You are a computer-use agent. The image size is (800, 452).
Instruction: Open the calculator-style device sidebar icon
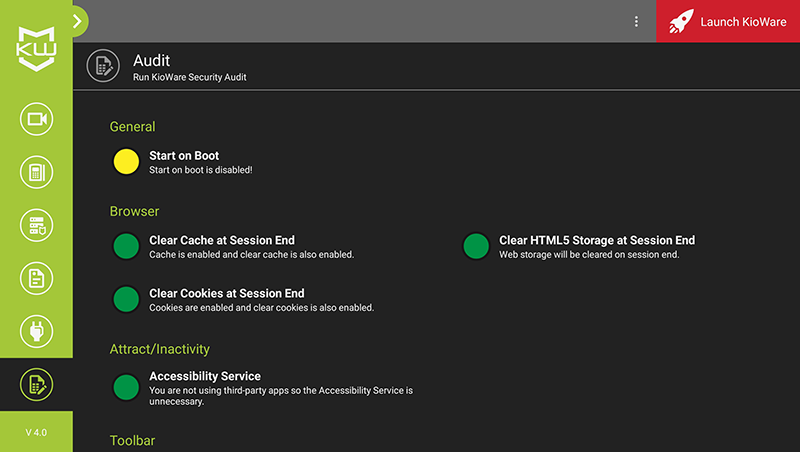tap(36, 172)
